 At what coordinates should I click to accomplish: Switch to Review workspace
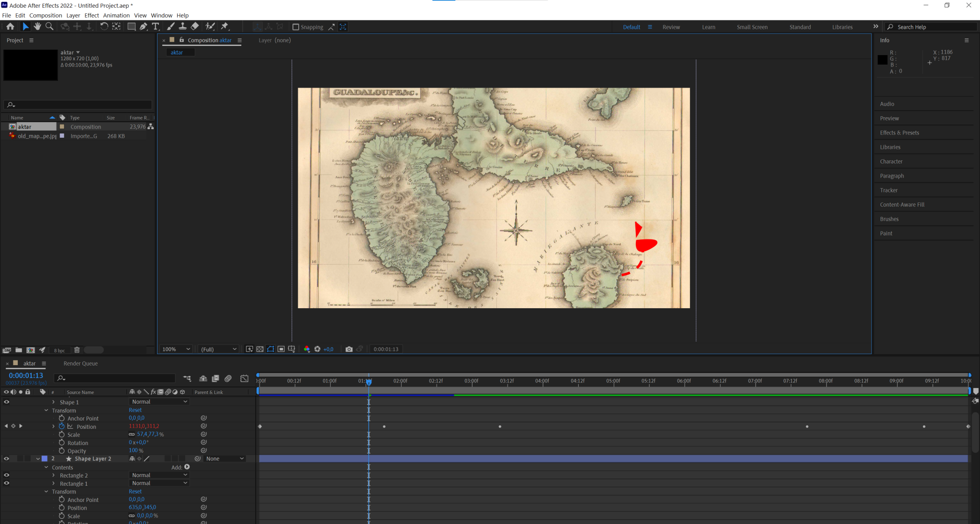(x=671, y=27)
